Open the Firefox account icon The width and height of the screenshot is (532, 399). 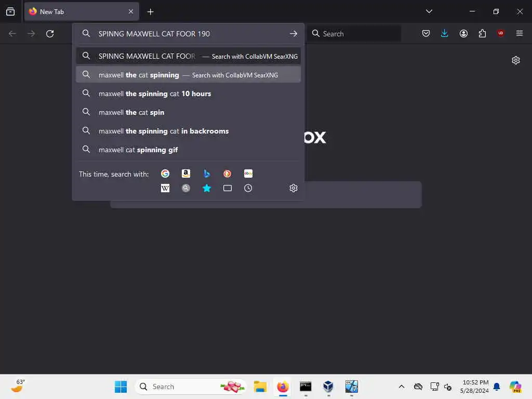[x=463, y=33]
